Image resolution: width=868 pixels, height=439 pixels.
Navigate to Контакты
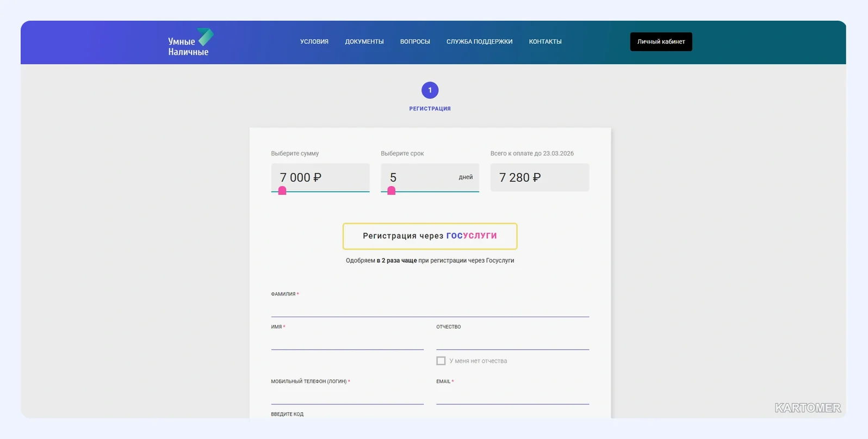pos(545,42)
